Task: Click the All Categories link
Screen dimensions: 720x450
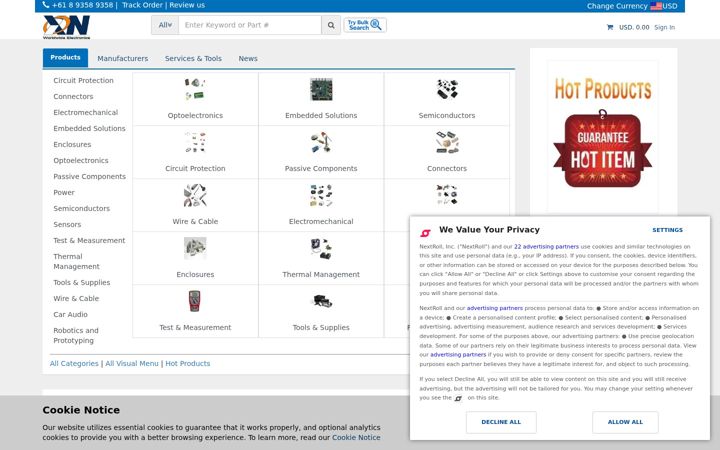Action: click(x=74, y=364)
